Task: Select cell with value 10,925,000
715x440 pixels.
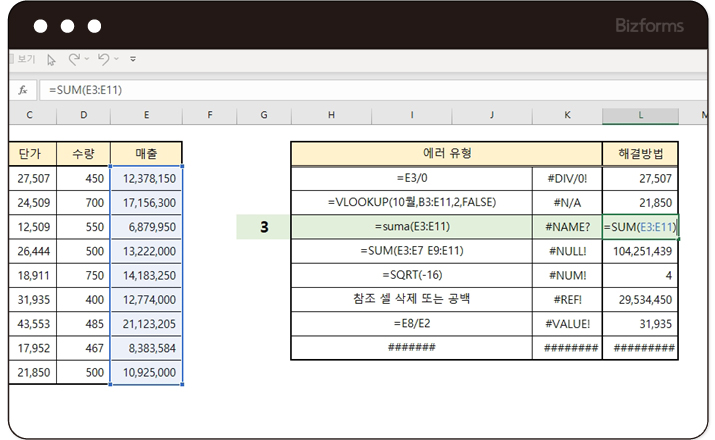Action: click(x=146, y=372)
